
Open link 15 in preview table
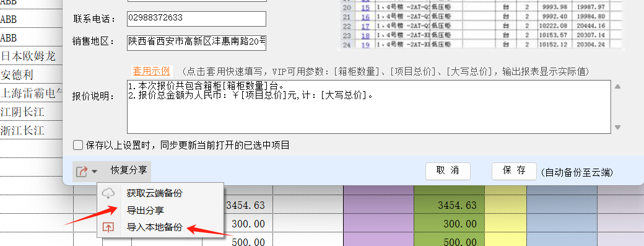pos(365,8)
